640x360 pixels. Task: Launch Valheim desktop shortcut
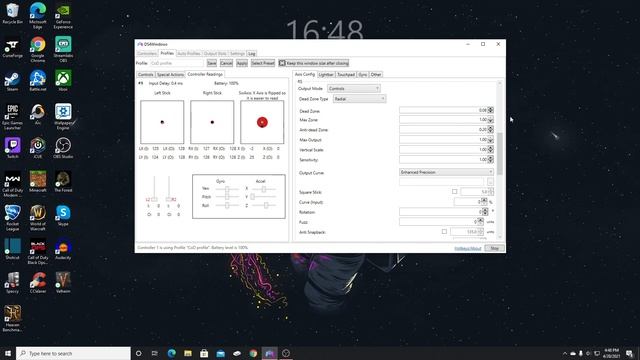point(63,283)
